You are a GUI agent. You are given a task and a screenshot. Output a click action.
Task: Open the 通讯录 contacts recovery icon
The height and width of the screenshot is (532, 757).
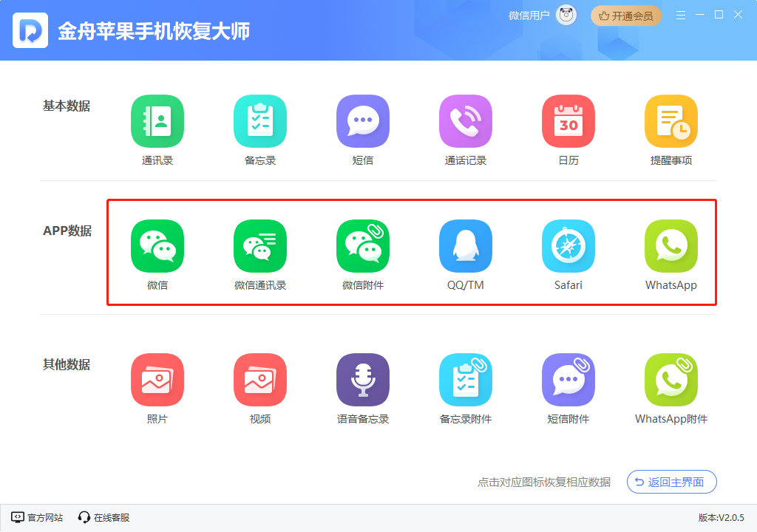(x=157, y=121)
